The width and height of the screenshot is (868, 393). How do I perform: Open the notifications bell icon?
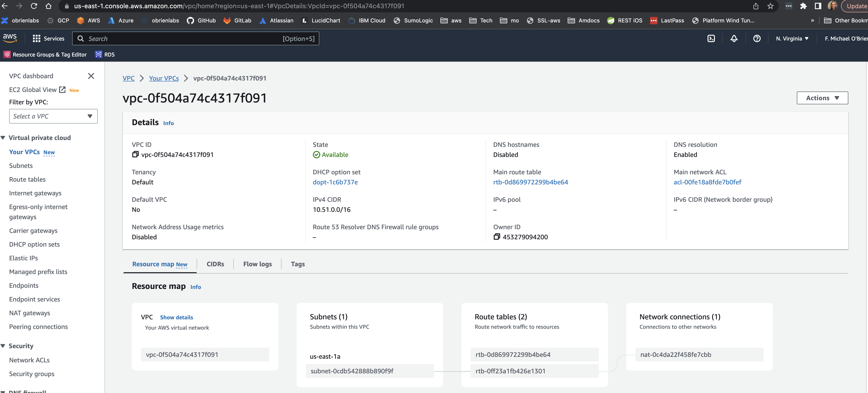pyautogui.click(x=734, y=38)
